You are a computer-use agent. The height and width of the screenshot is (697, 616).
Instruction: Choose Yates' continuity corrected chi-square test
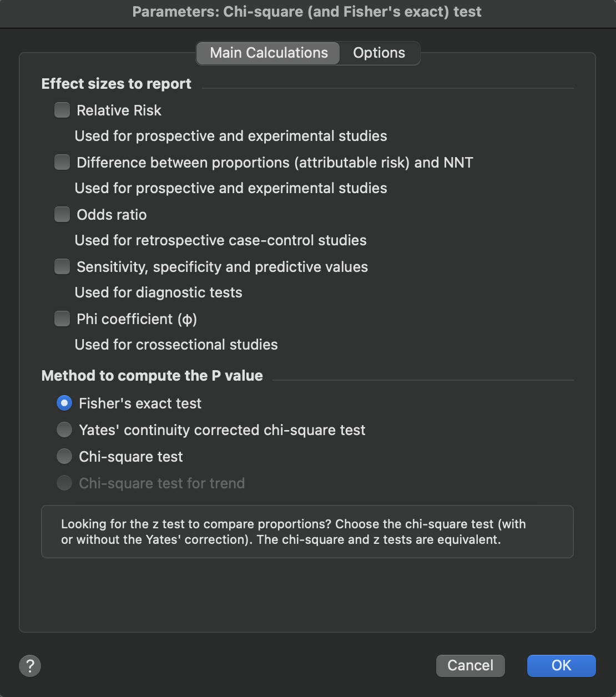click(x=64, y=430)
